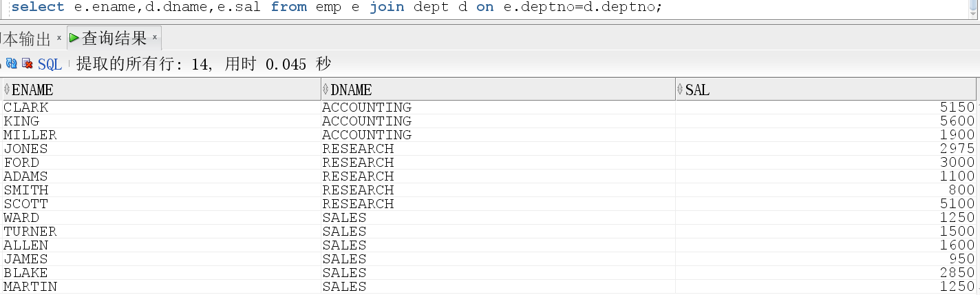
Task: Click the red X delete row icon
Action: coord(28,64)
